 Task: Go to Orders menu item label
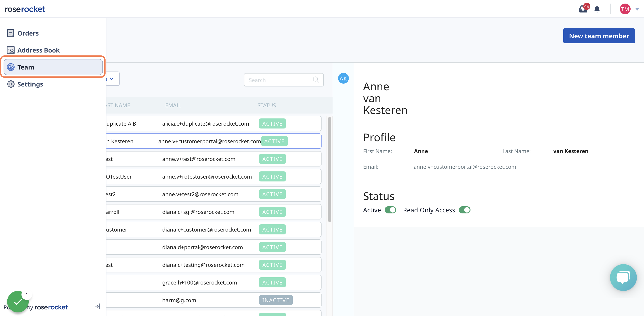coord(28,33)
